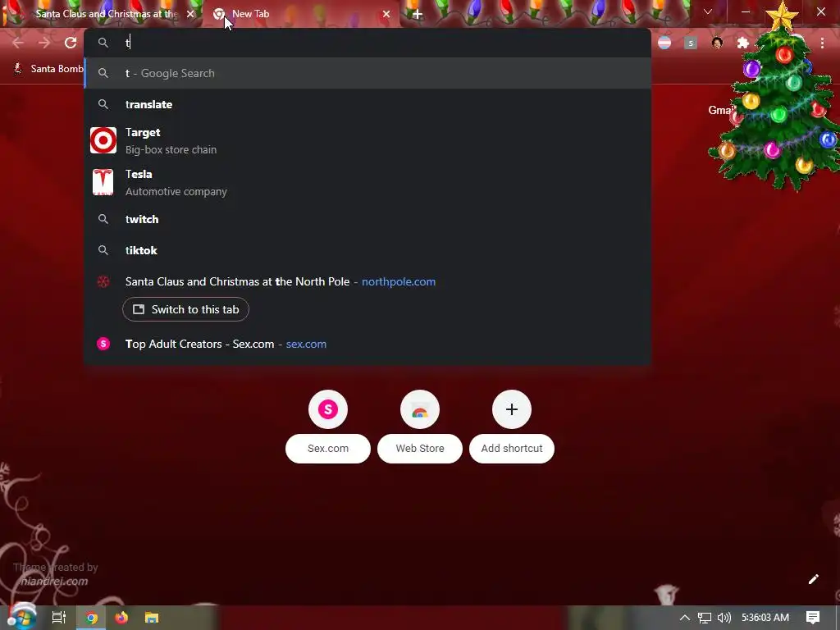Click the Add shortcut label
The image size is (840, 630).
512,449
